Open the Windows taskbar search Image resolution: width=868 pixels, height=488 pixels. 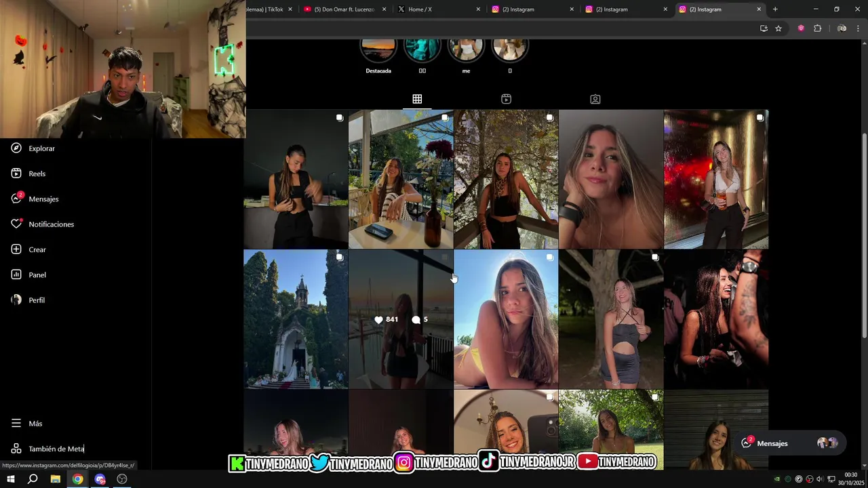[x=33, y=479]
